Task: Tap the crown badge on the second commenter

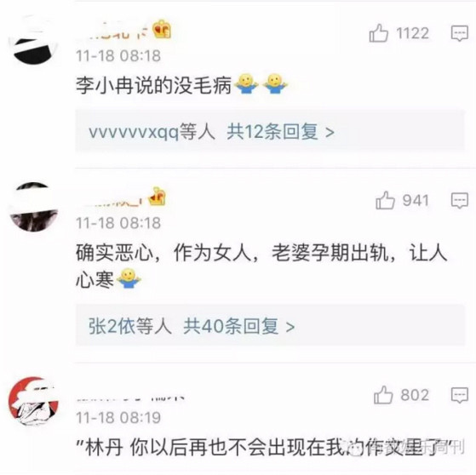Action: pyautogui.click(x=157, y=197)
